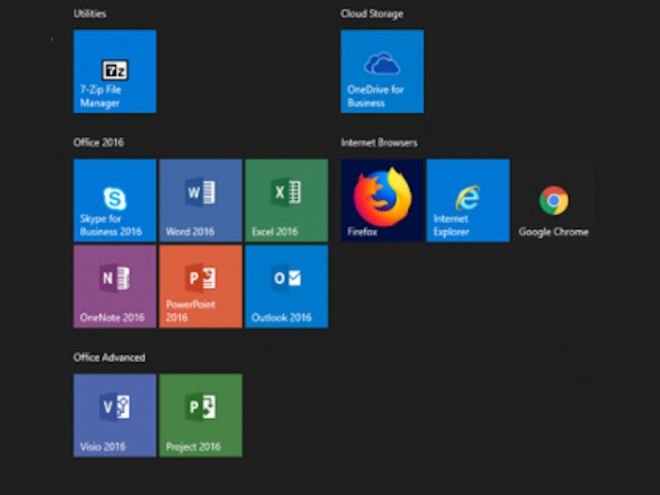This screenshot has height=495, width=660.
Task: Launch OneDrive for Business tile
Action: click(382, 71)
